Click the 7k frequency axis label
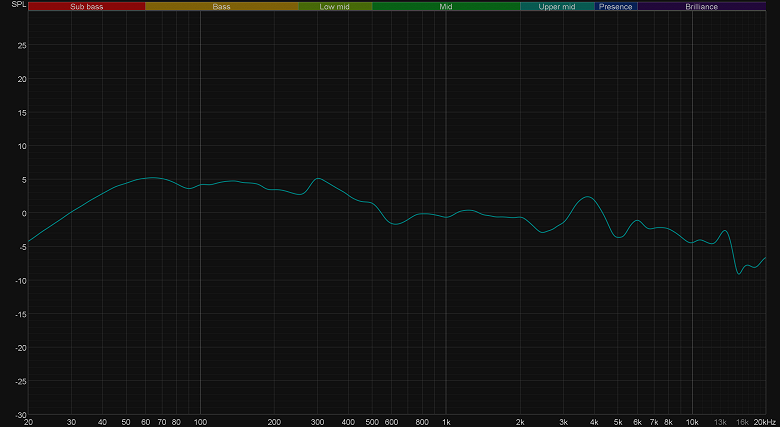Image resolution: width=780 pixels, height=427 pixels. point(654,422)
